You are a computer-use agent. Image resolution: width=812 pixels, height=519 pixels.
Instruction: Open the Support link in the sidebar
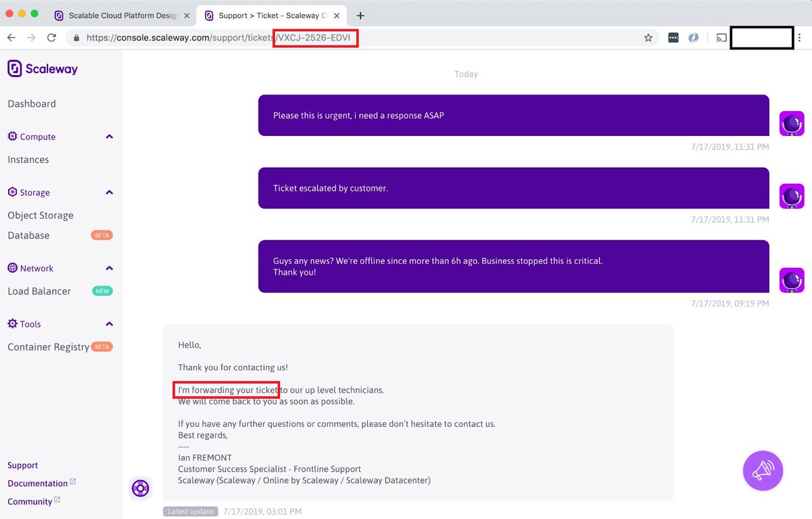23,466
